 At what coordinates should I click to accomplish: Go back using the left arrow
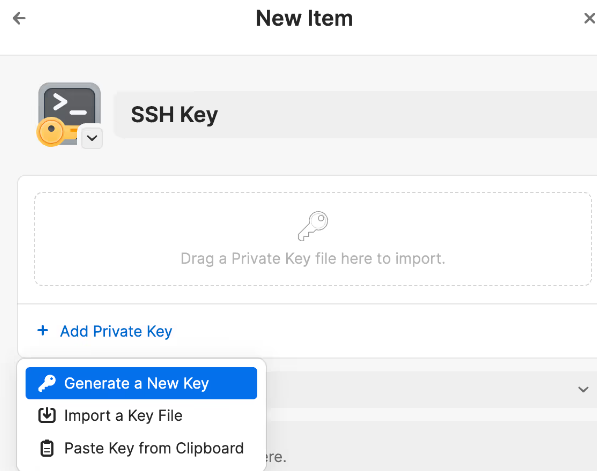coord(19,18)
